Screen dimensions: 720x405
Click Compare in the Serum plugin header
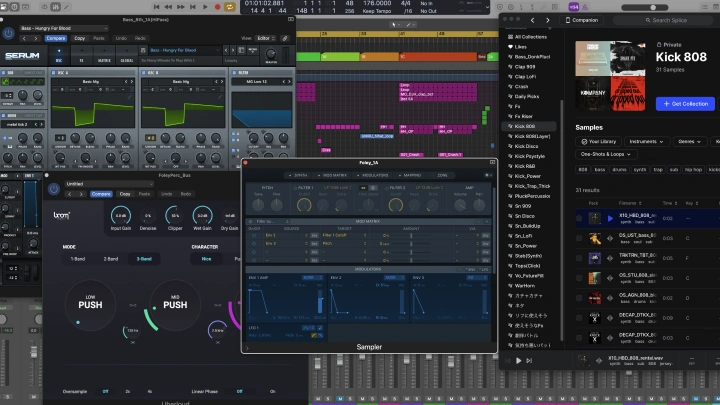click(56, 39)
